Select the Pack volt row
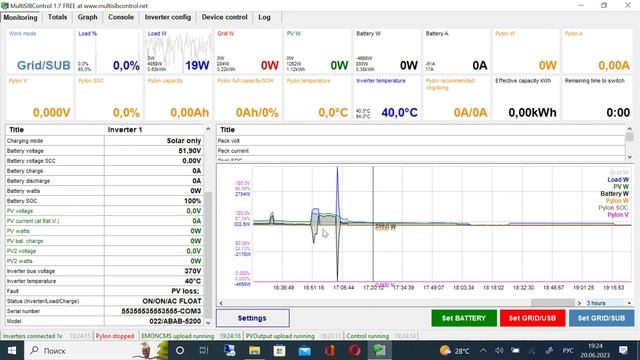 pyautogui.click(x=420, y=140)
